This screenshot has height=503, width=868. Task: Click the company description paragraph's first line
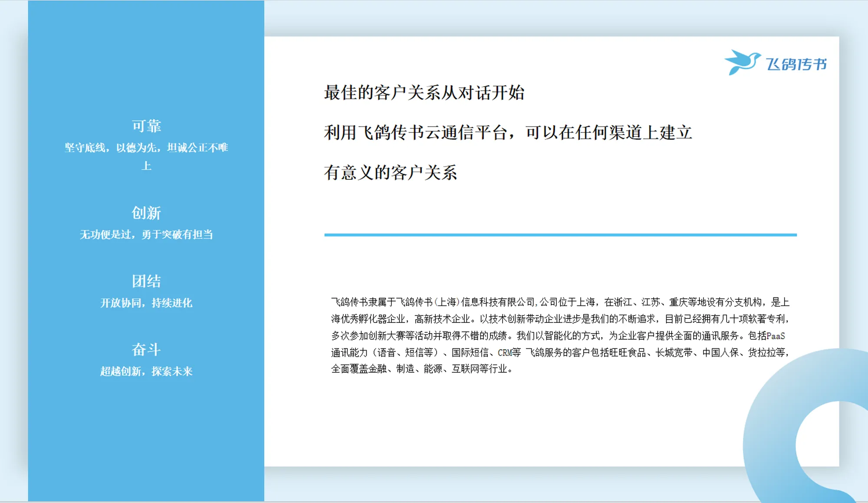pyautogui.click(x=560, y=302)
